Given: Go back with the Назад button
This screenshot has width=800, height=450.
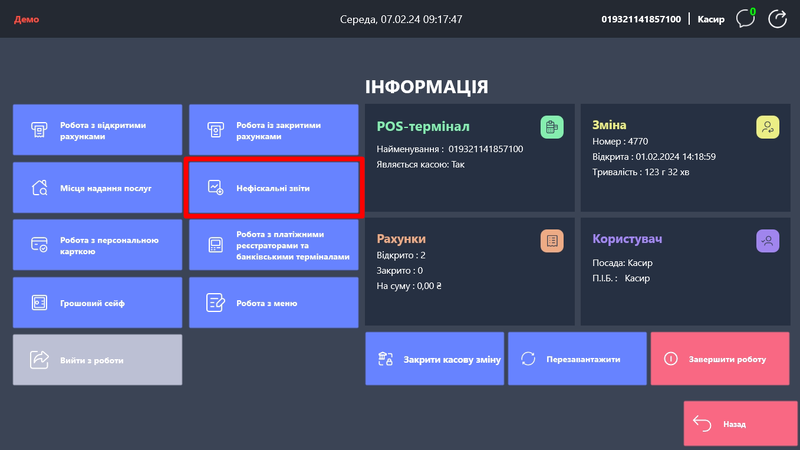Looking at the screenshot, I should click(740, 424).
